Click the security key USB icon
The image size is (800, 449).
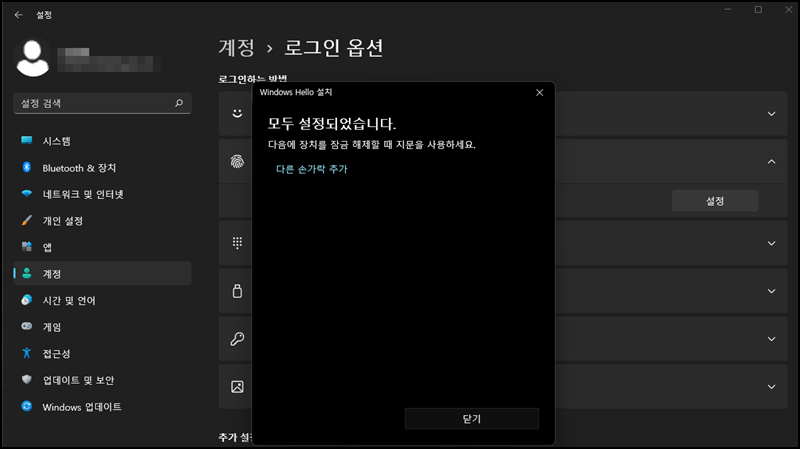[237, 291]
